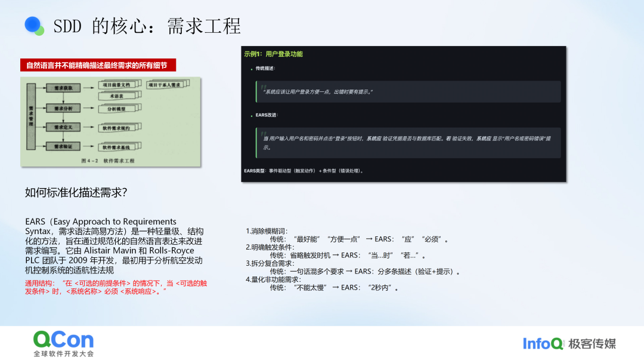Click the QCon logo
Viewport: 644px width, 363px height.
pyautogui.click(x=64, y=340)
